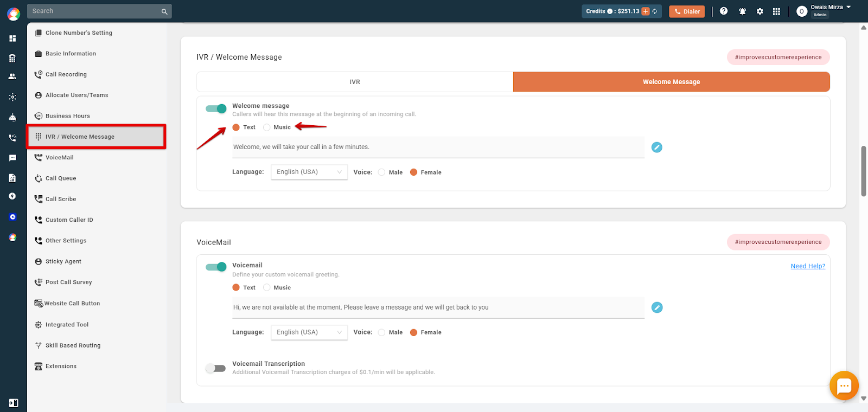Click the Dialer button

(687, 11)
